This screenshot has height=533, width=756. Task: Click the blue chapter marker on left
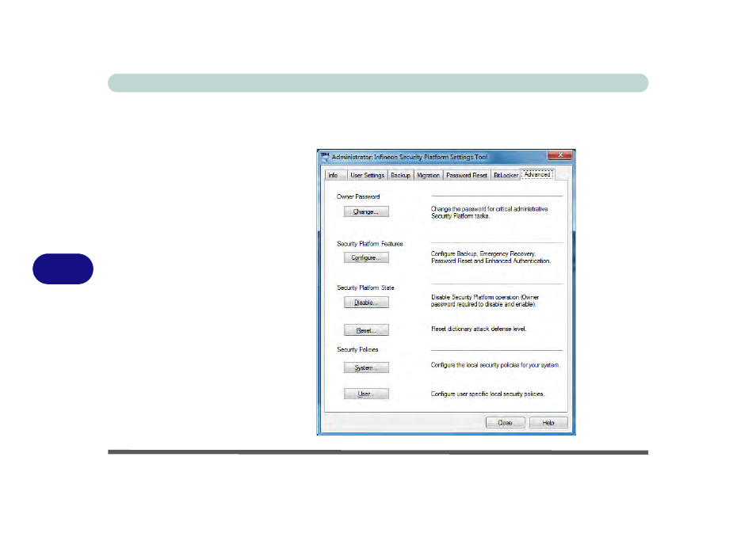click(x=63, y=269)
